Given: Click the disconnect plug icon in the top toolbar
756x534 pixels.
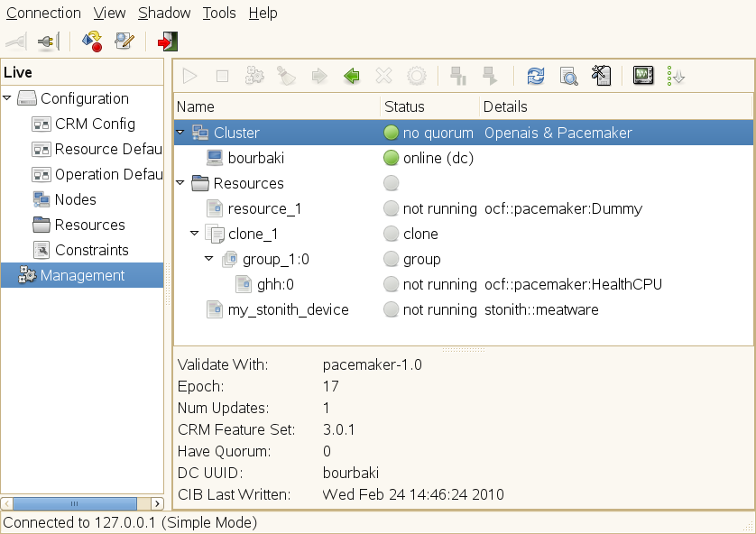Looking at the screenshot, I should [49, 41].
